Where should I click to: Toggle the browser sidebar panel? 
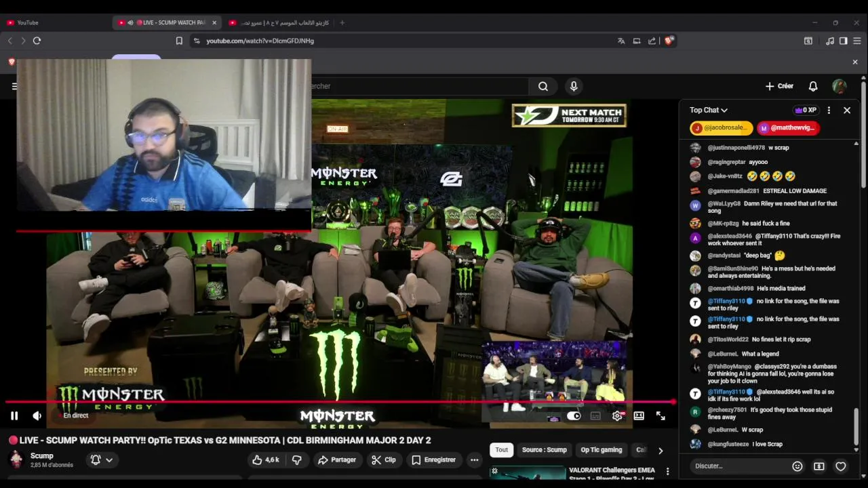[x=844, y=41]
